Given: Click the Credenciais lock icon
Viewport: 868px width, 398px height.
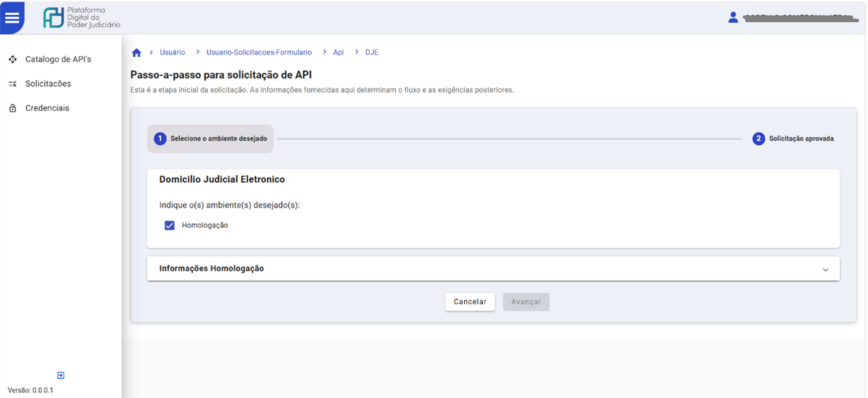Looking at the screenshot, I should point(12,107).
